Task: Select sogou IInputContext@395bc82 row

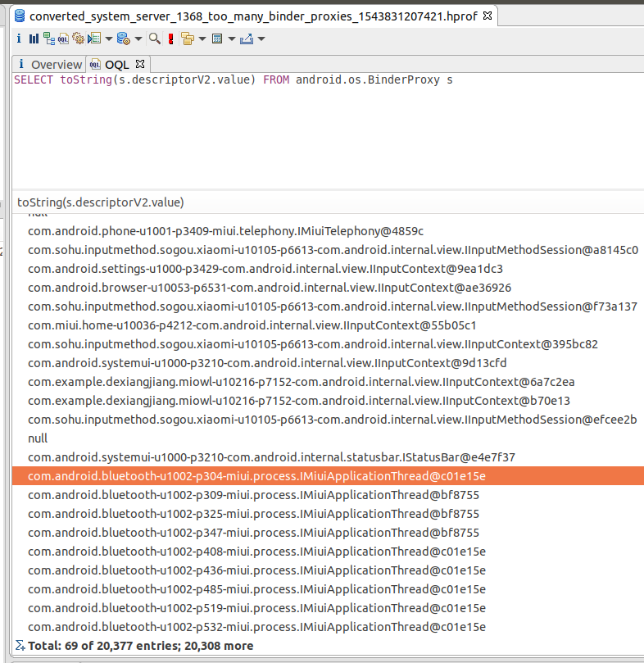Action: [x=328, y=344]
